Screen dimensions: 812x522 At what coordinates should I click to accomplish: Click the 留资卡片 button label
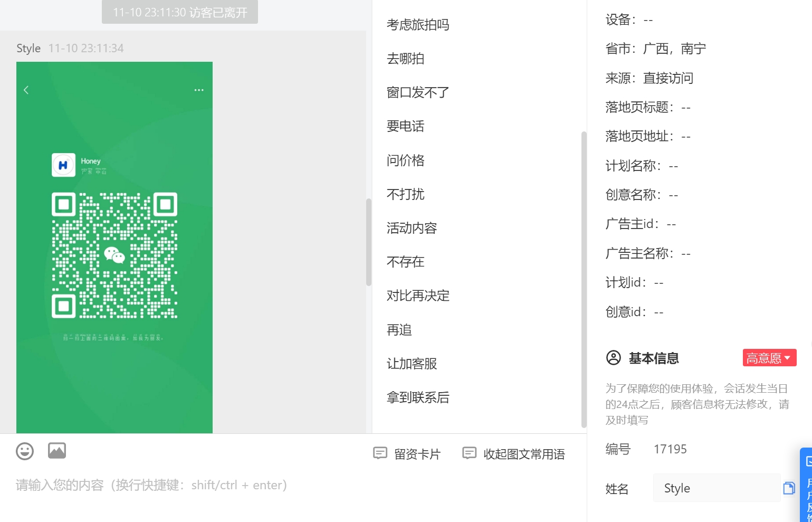pyautogui.click(x=417, y=454)
